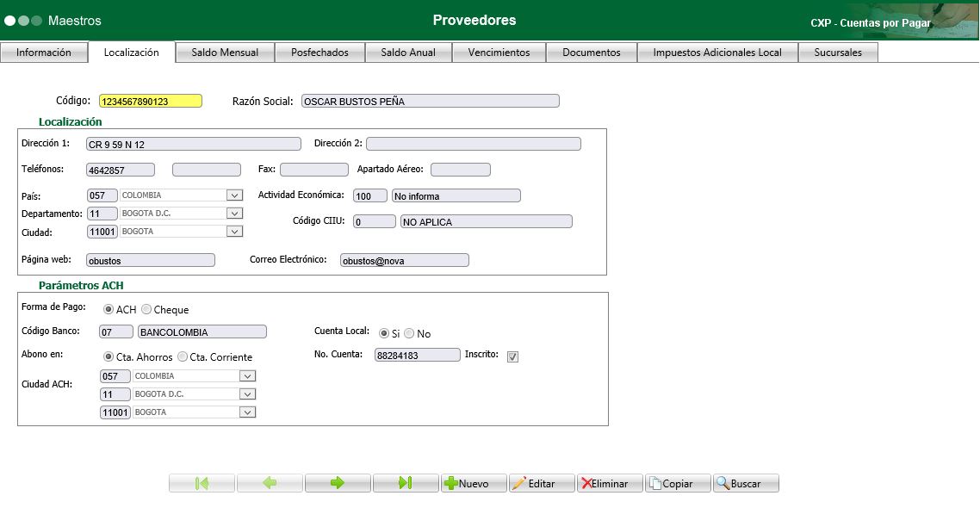Click the Dirección 1 input field
This screenshot has width=980, height=508.
[194, 145]
